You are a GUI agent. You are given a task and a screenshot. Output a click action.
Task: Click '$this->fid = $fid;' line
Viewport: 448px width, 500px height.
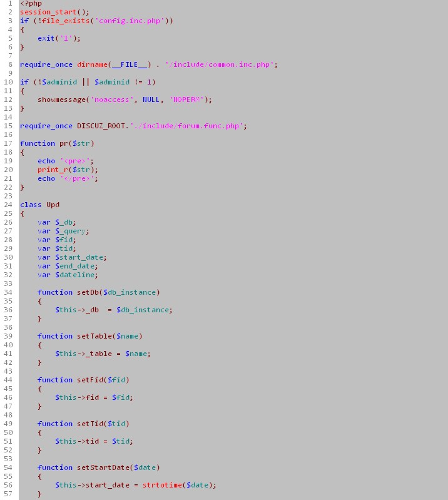pos(94,397)
